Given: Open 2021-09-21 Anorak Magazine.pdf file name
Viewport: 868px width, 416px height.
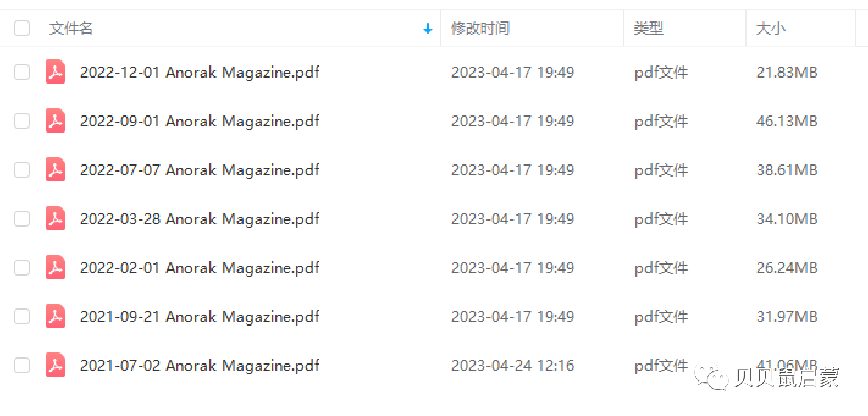Looking at the screenshot, I should point(200,316).
